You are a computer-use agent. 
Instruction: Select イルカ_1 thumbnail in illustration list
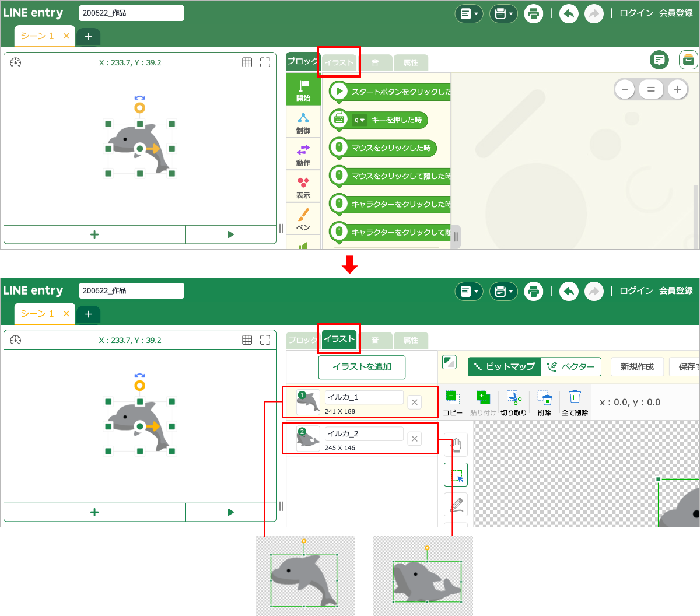click(x=308, y=402)
